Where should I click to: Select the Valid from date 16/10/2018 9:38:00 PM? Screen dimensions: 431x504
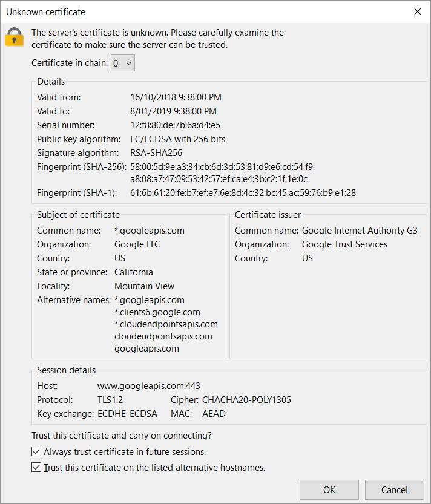176,97
